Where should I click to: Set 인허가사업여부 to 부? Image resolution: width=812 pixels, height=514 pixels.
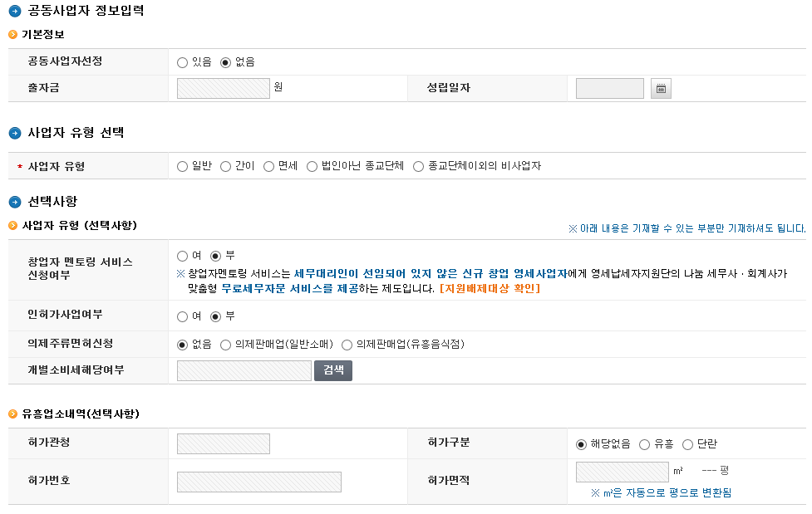tap(216, 316)
